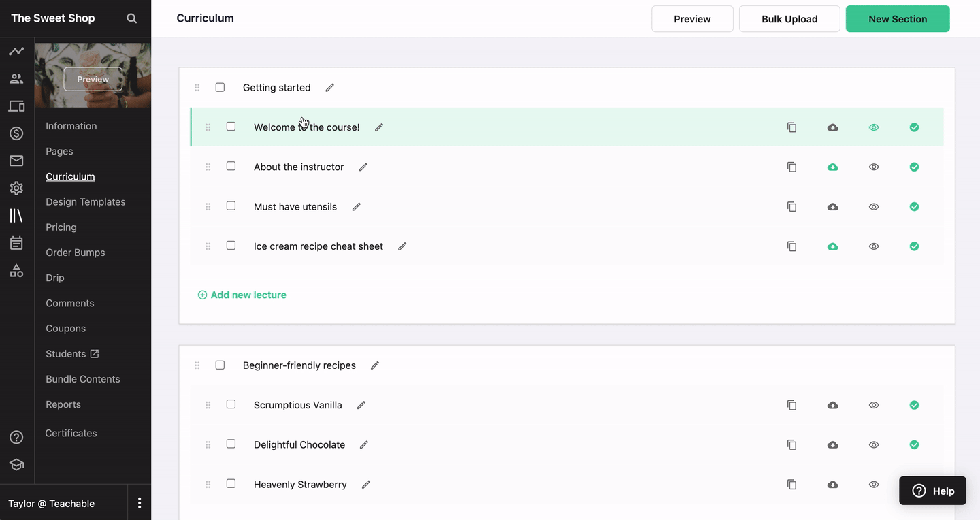Open the Certificates menu item
Viewport: 980px width, 520px height.
[x=71, y=433]
